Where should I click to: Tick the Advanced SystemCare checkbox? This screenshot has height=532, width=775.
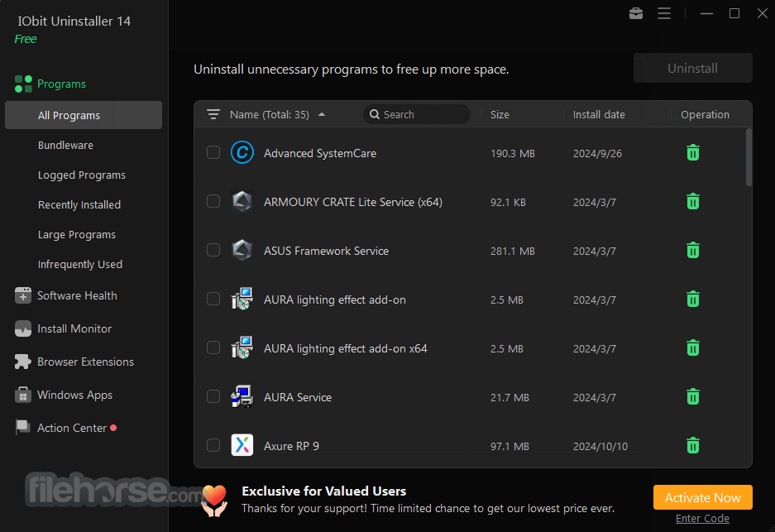[x=213, y=152]
